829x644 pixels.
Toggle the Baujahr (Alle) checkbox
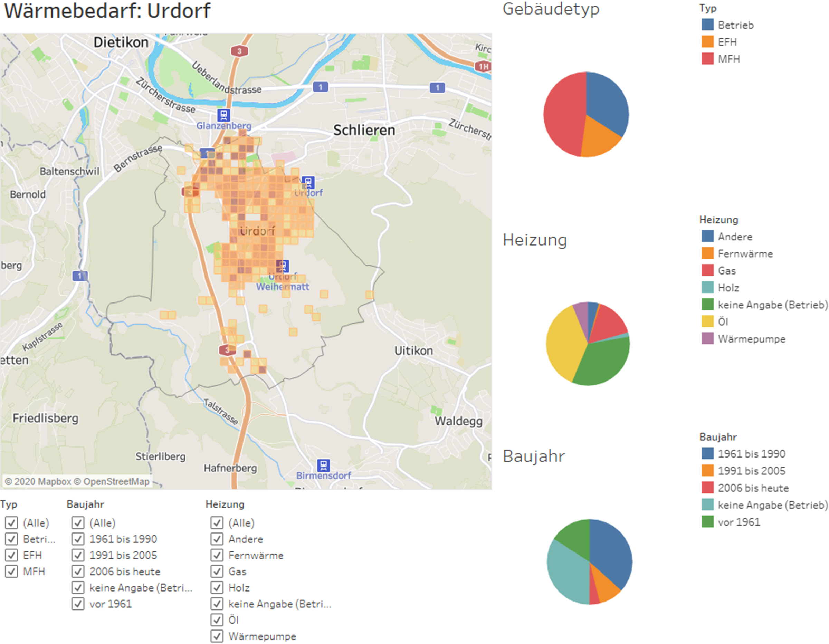[78, 522]
